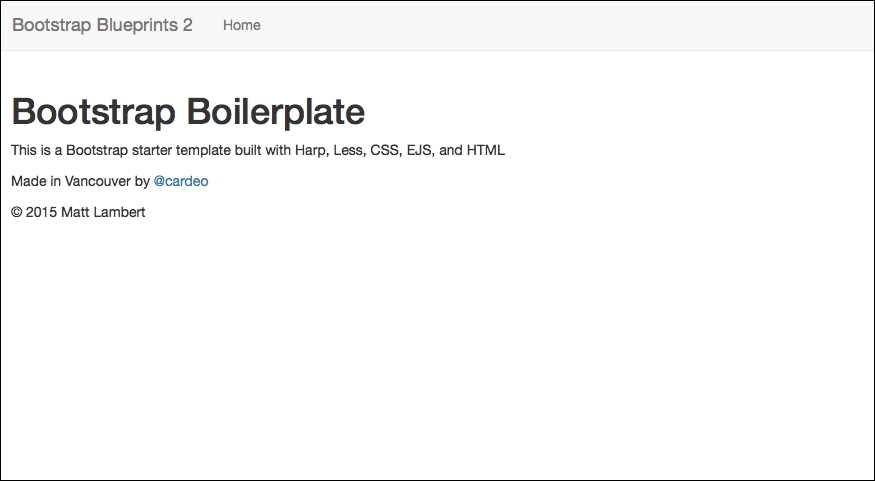Select the word Boilerplate in the heading
This screenshot has width=875, height=481.
tap(276, 112)
